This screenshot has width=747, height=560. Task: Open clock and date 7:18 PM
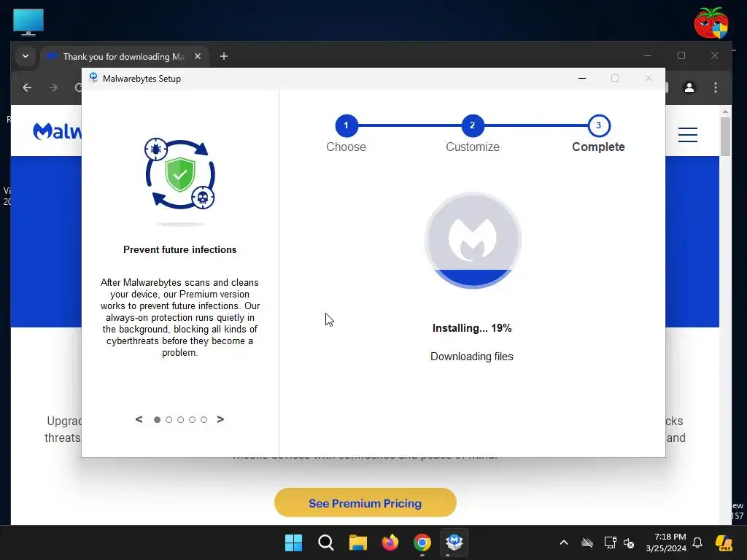coord(666,542)
